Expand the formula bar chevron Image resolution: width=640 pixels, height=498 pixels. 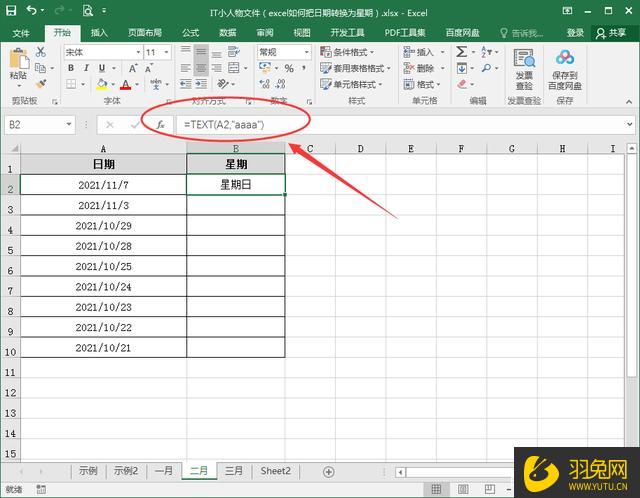coord(629,124)
